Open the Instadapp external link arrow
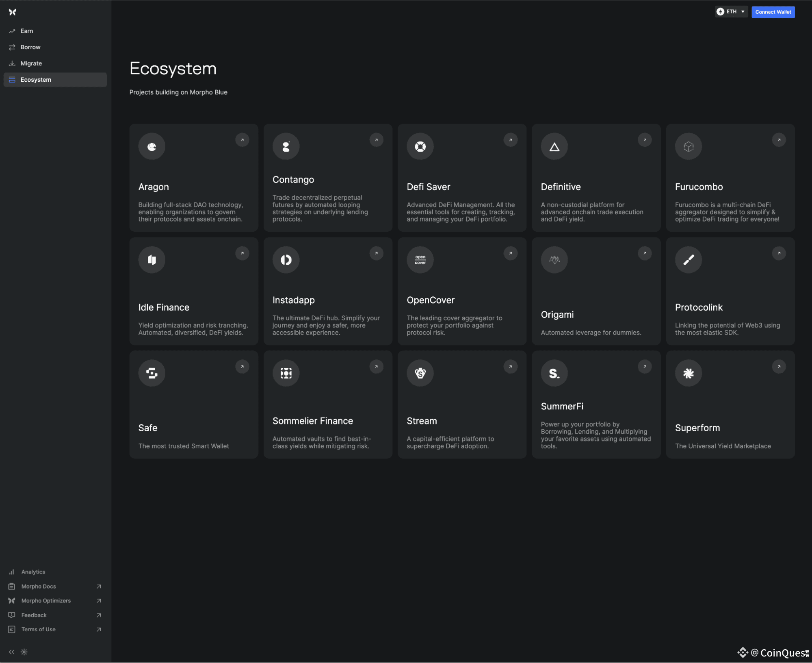This screenshot has height=663, width=812. [376, 253]
